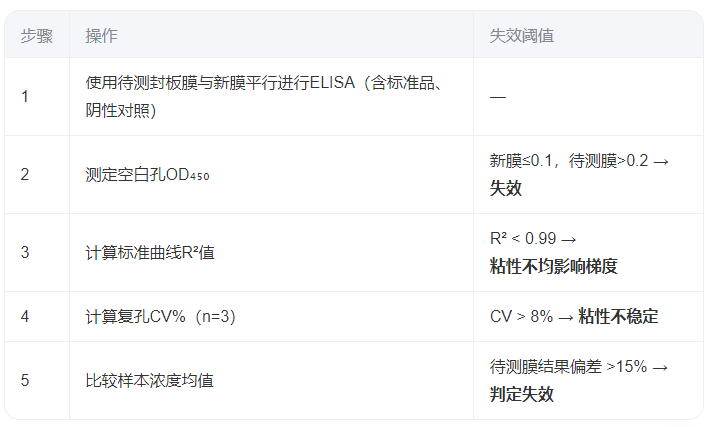The width and height of the screenshot is (713, 427).
Task: Click the 计算标准曲线R²值 operation cell
Action: click(x=150, y=253)
